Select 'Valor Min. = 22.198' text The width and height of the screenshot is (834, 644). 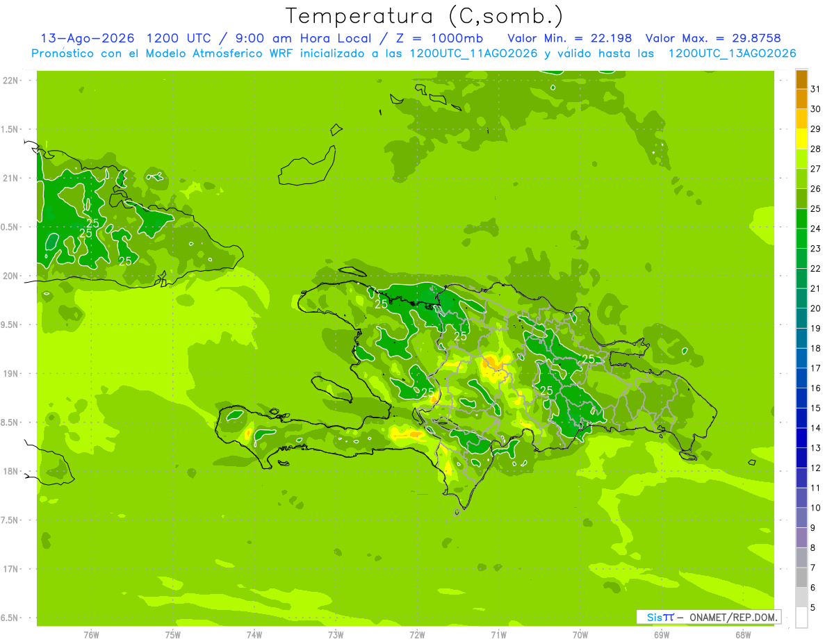coord(570,38)
